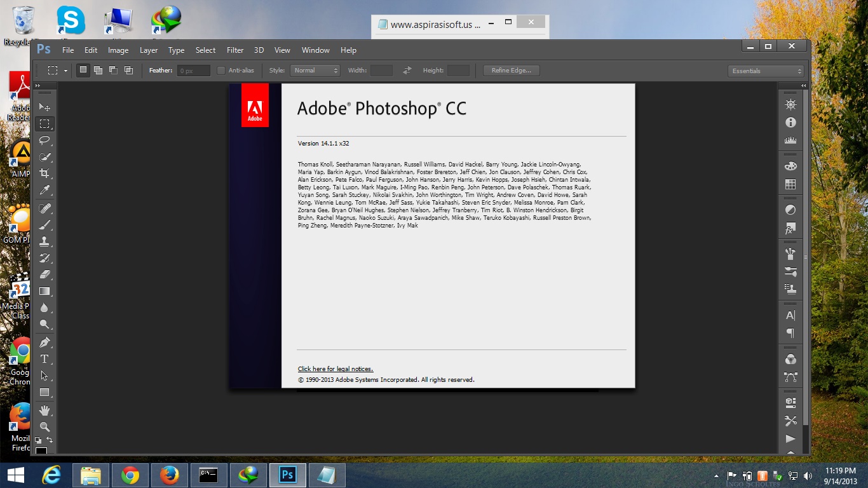Open the Brush Presets panel icon
This screenshot has width=868, height=488.
[x=790, y=272]
